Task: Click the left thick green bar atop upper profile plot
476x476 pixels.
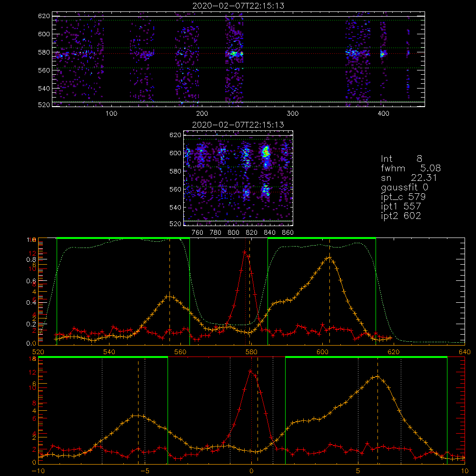Action: (123, 238)
